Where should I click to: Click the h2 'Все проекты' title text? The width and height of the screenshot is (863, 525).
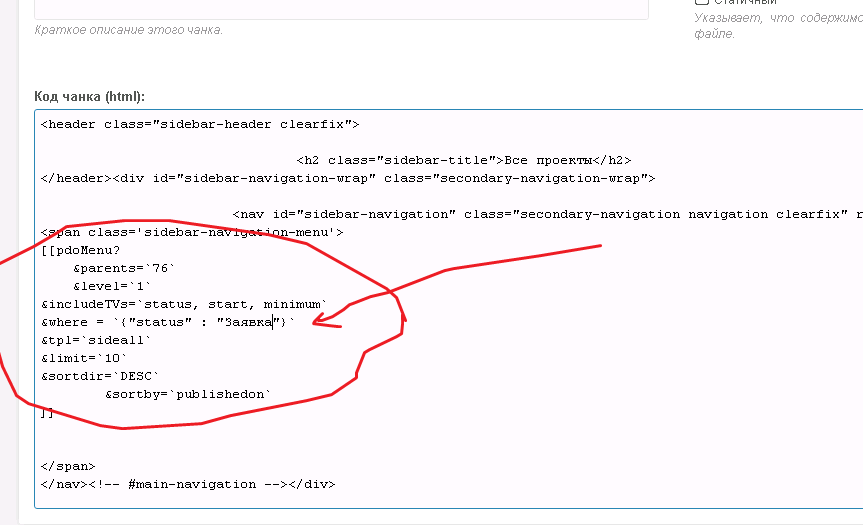[x=548, y=160]
